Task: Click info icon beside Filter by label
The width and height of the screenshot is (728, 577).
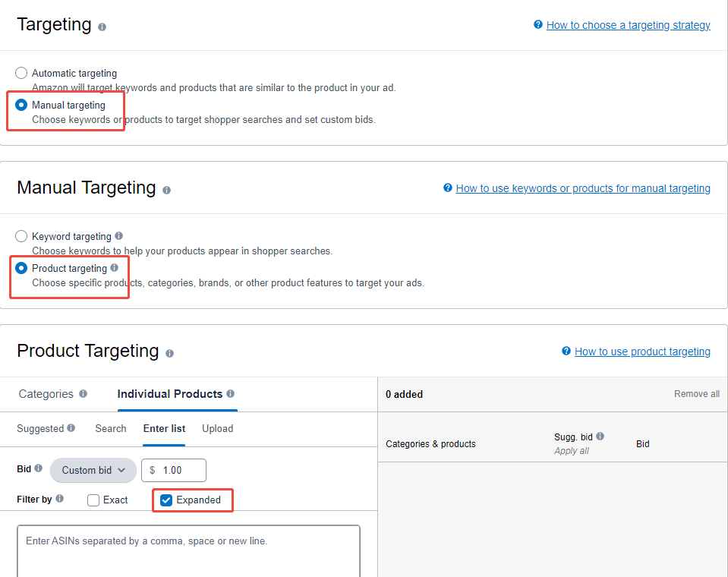Action: coord(59,499)
